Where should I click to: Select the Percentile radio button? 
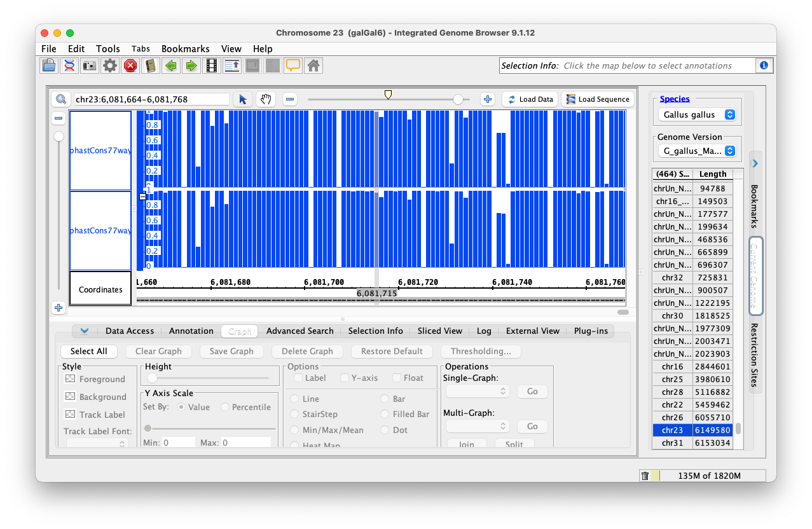coord(225,407)
